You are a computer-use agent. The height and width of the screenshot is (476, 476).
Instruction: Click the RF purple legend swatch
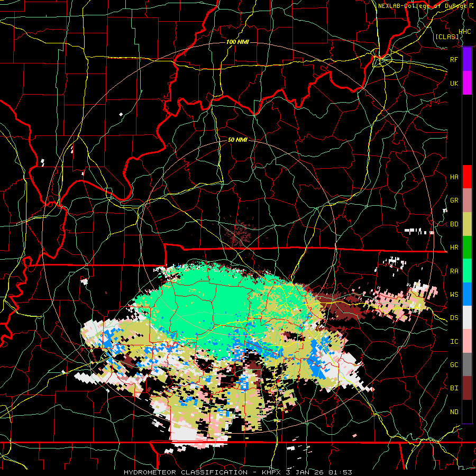pyautogui.click(x=467, y=59)
